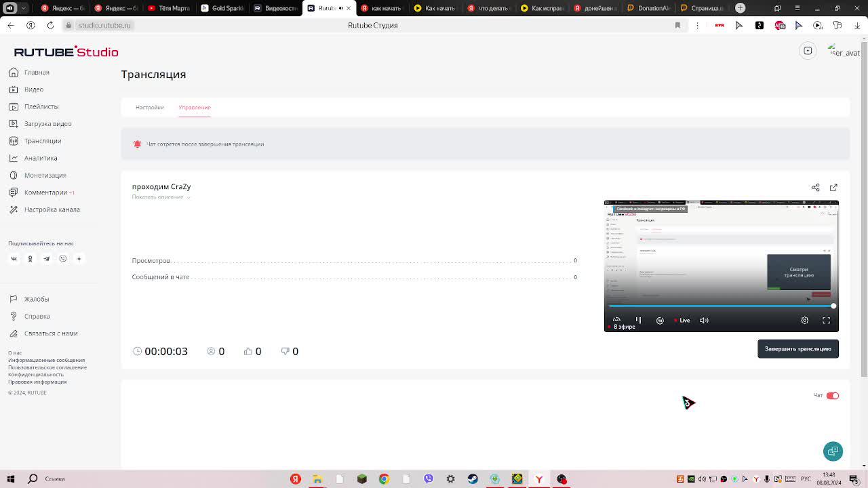Click the Завершить трансляцию button
This screenshot has width=868, height=488.
point(798,349)
